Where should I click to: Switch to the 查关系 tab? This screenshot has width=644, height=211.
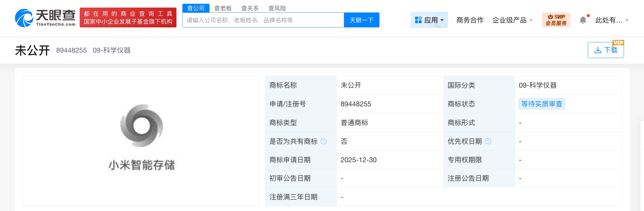[250, 8]
